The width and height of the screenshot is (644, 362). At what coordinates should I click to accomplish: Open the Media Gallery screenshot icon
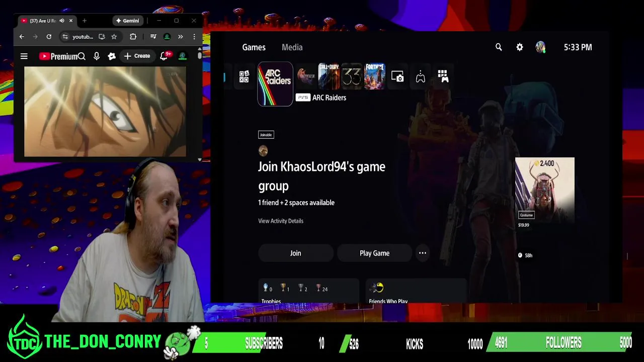(x=397, y=77)
